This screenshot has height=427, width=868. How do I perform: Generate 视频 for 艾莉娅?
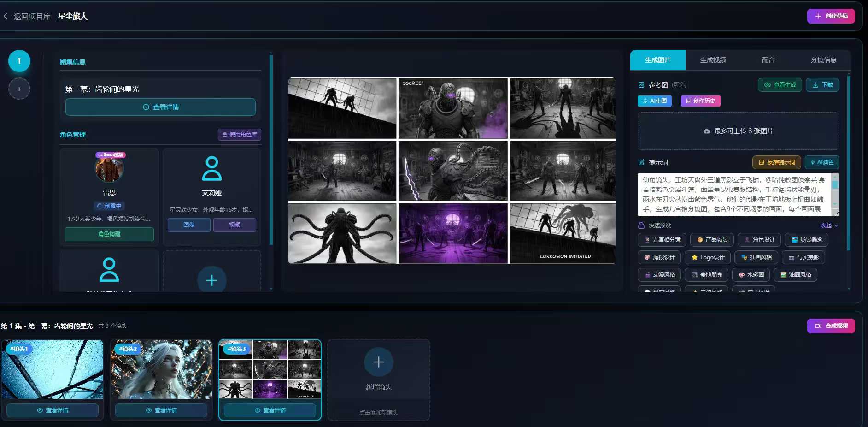pyautogui.click(x=235, y=225)
